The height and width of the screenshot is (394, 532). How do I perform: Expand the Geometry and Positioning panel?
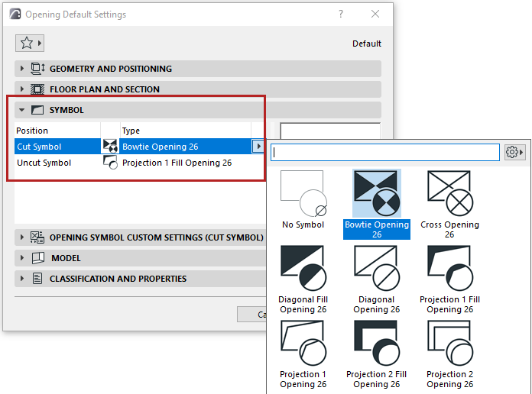(x=22, y=69)
